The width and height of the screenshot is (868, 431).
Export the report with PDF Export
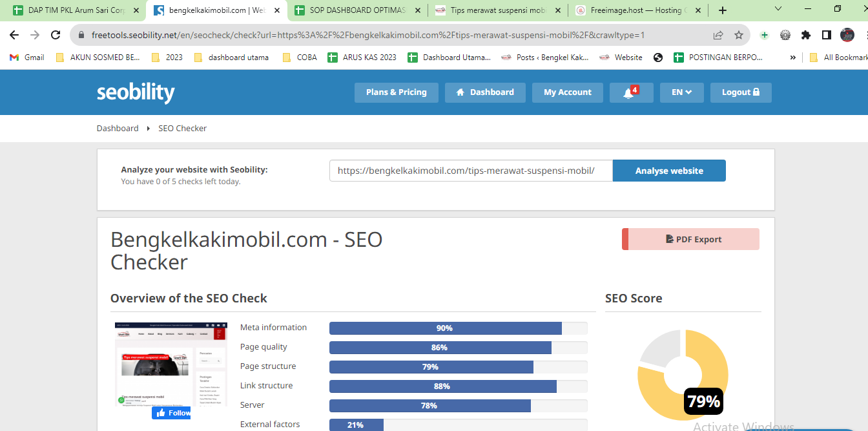coord(690,239)
